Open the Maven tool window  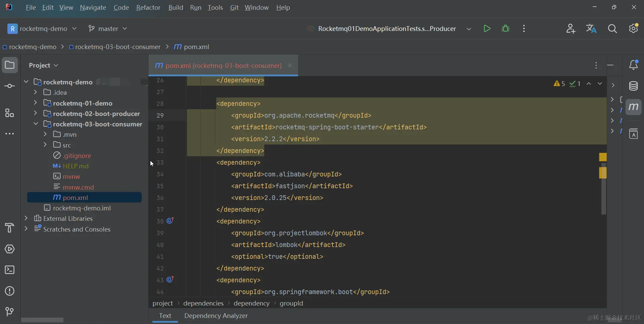coord(634,107)
